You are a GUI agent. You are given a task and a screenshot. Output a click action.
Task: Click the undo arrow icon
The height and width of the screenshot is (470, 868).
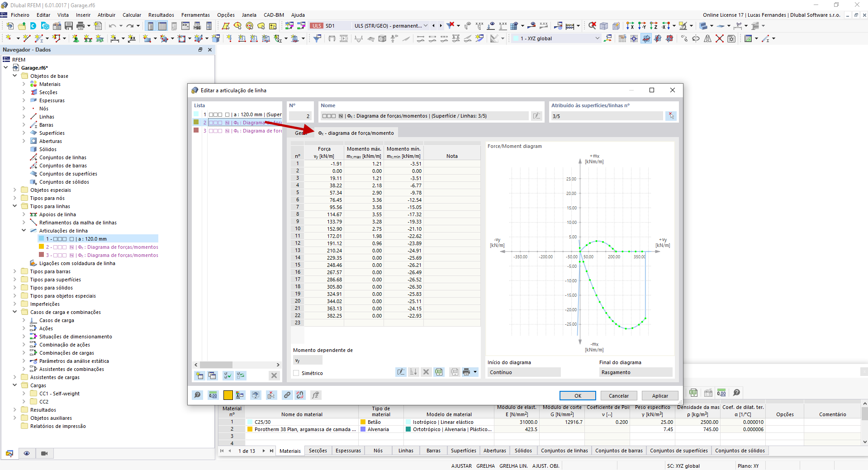point(113,26)
